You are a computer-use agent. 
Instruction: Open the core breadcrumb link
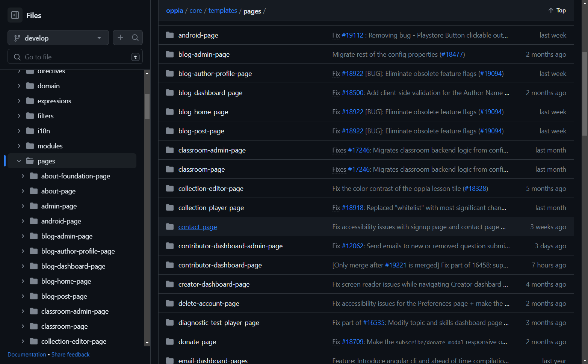196,11
